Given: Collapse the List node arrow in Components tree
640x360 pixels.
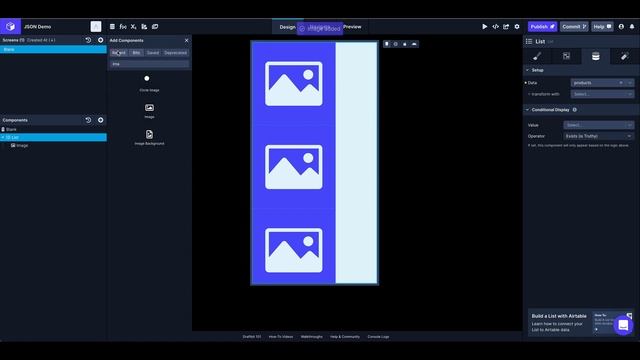Looking at the screenshot, I should click(3, 138).
